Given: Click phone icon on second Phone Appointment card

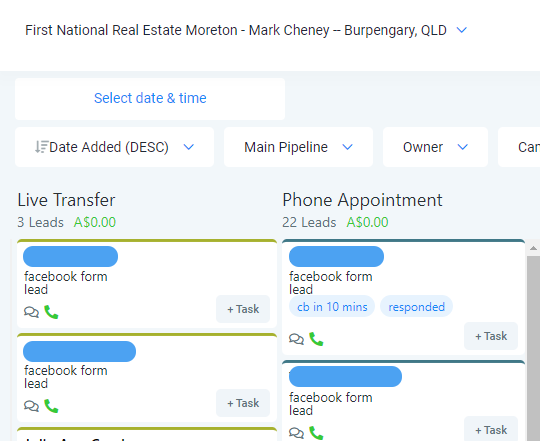Looking at the screenshot, I should (316, 433).
